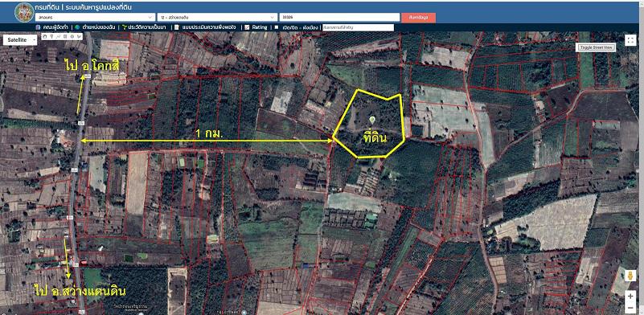Click the red search button
The height and width of the screenshot is (315, 644).
click(x=419, y=17)
